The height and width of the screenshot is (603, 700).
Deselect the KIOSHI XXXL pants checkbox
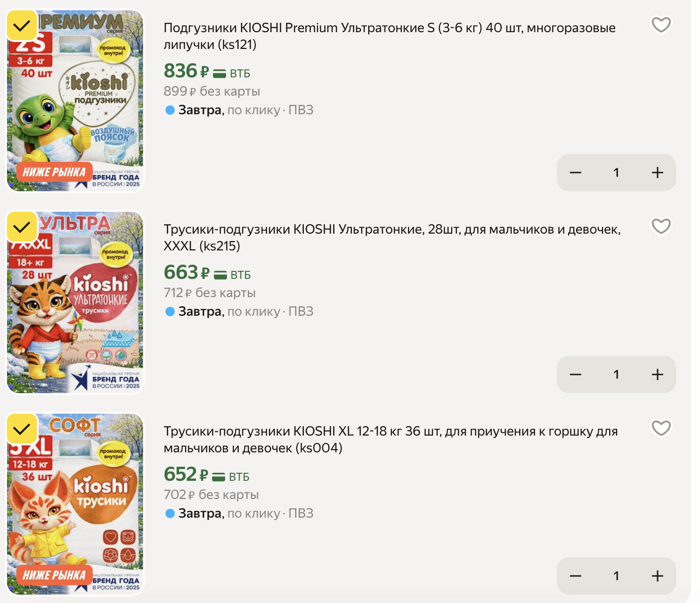coord(22,227)
